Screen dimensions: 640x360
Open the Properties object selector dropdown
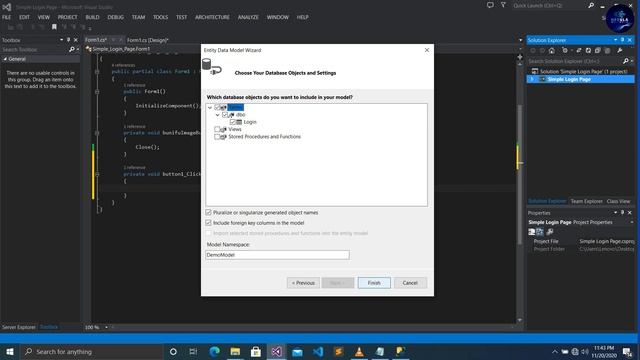pyautogui.click(x=631, y=222)
